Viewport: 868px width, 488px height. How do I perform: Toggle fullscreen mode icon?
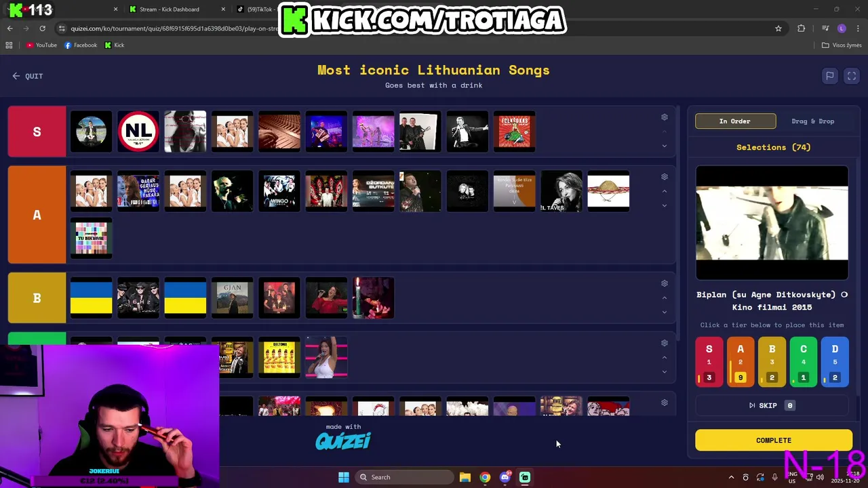point(852,76)
